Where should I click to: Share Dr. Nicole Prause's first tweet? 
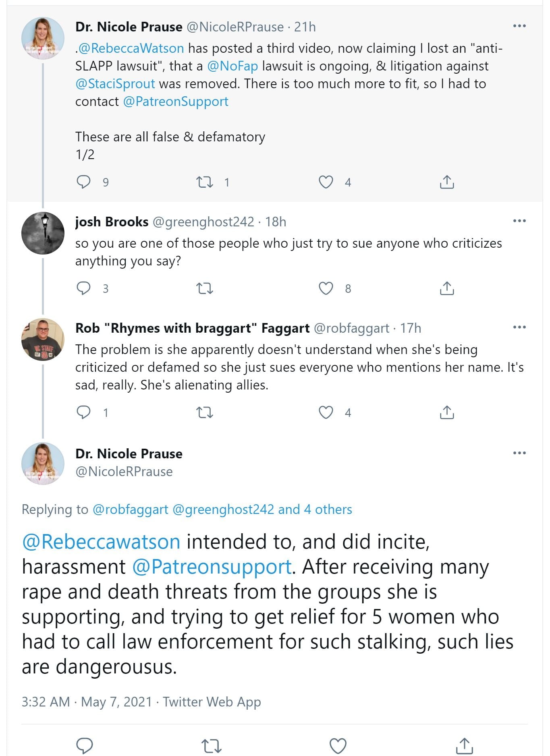[447, 182]
